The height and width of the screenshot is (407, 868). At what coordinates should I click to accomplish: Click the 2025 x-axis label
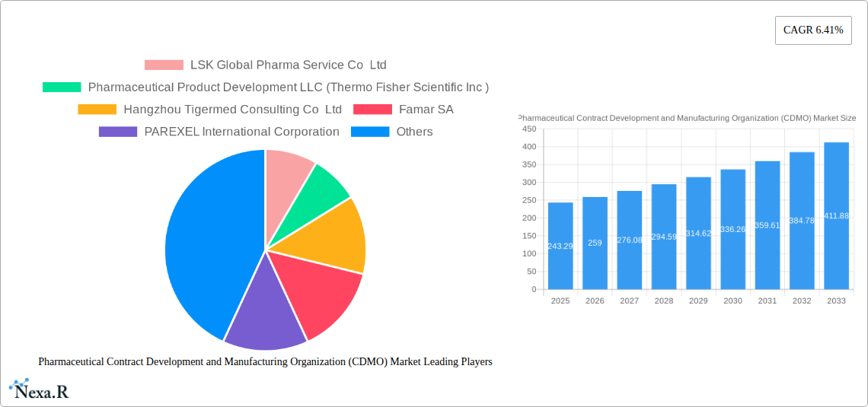point(560,300)
